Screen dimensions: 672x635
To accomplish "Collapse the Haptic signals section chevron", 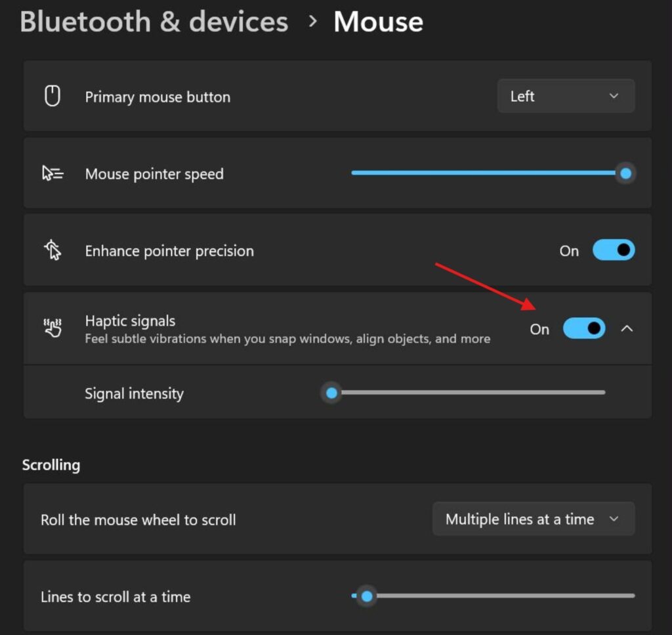I will click(628, 328).
